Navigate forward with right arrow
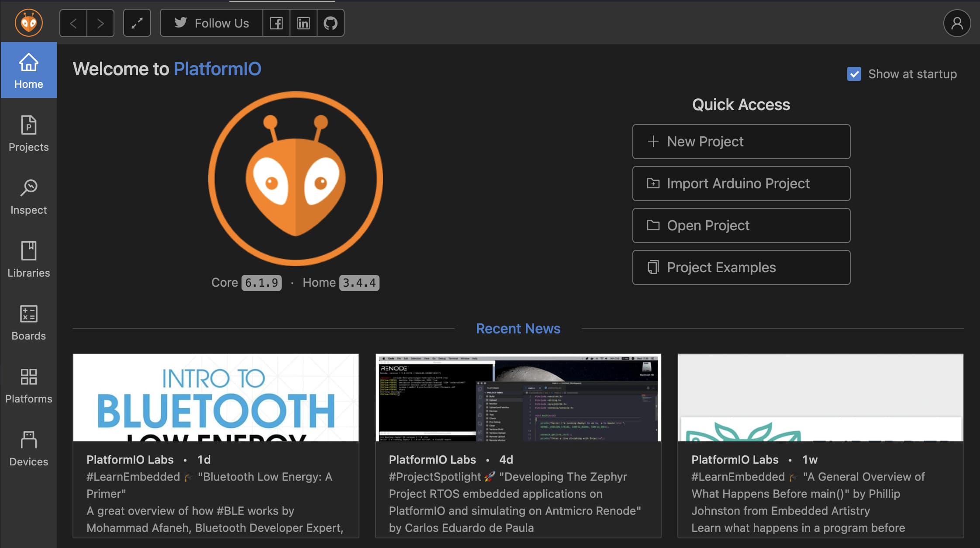Screen dimensions: 980x548 pyautogui.click(x=100, y=23)
